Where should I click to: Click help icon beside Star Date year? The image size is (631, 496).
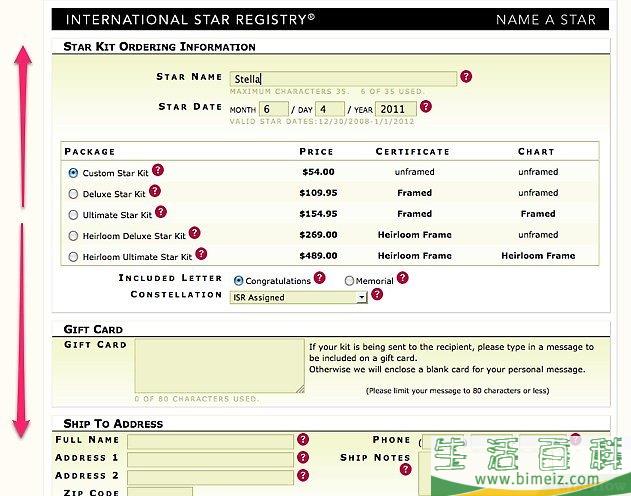426,107
